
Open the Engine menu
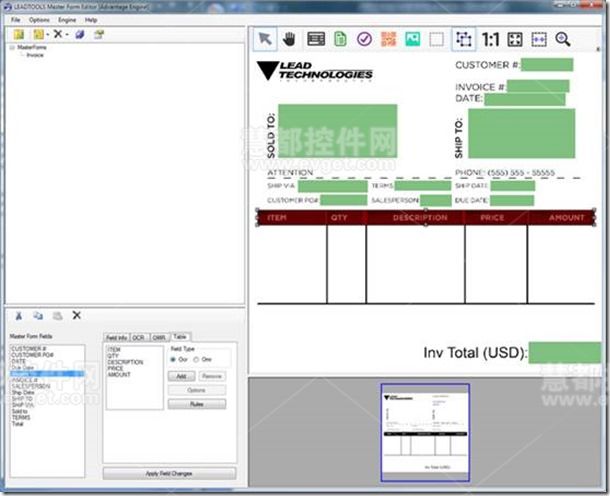(x=67, y=20)
